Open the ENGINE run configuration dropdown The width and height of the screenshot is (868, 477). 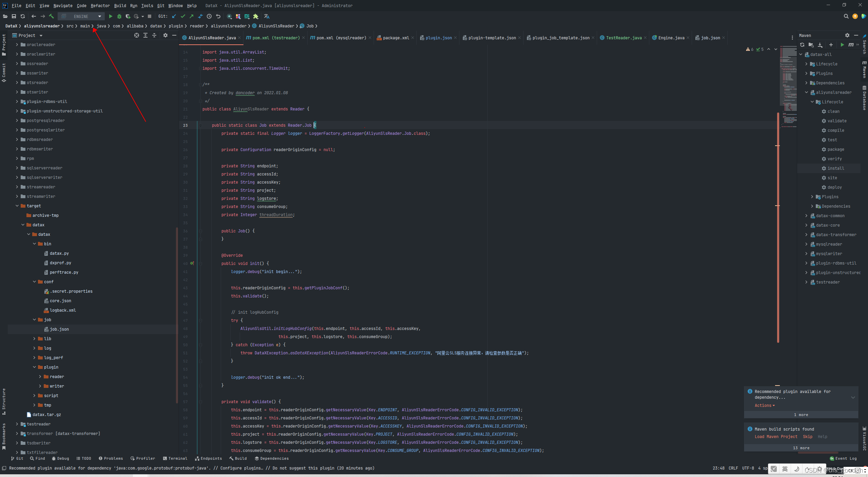click(x=81, y=16)
